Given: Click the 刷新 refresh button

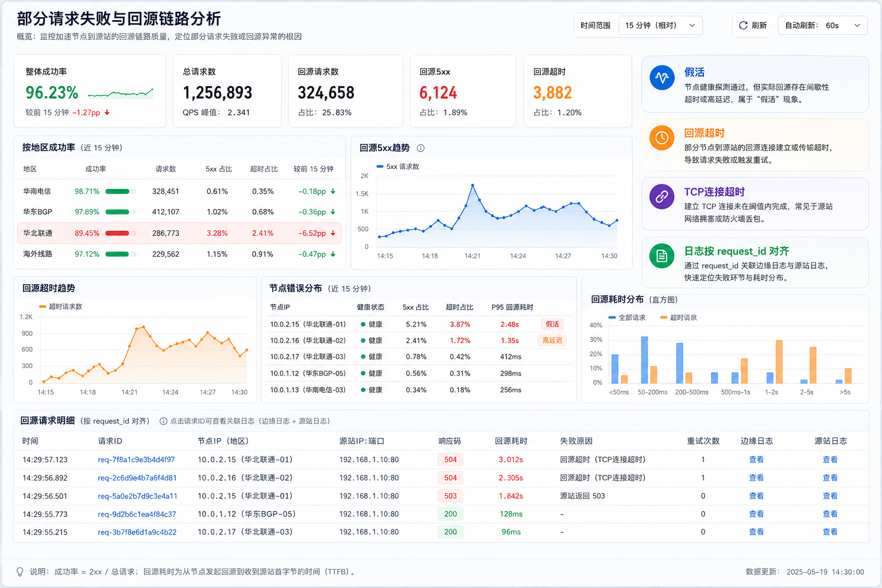Looking at the screenshot, I should tap(752, 25).
